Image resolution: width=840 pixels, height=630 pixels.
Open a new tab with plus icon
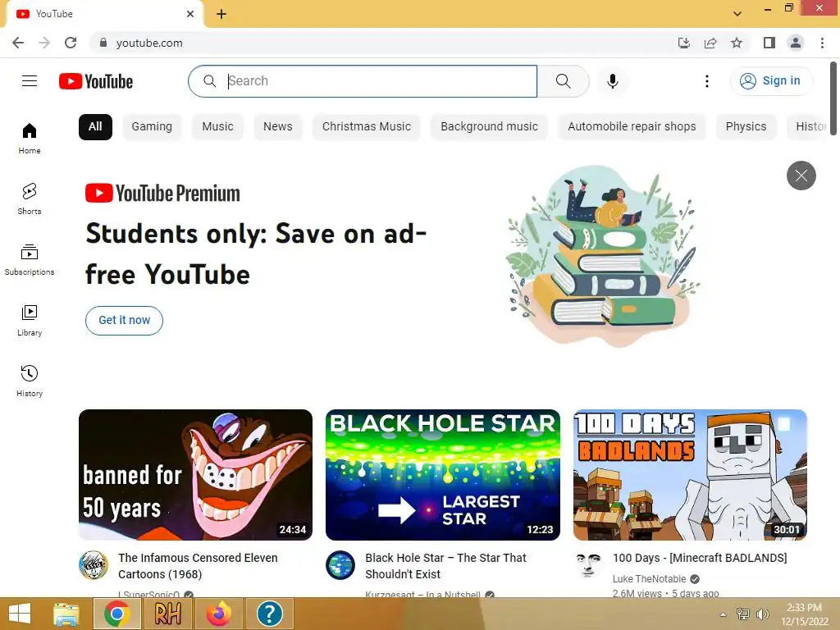(x=221, y=15)
